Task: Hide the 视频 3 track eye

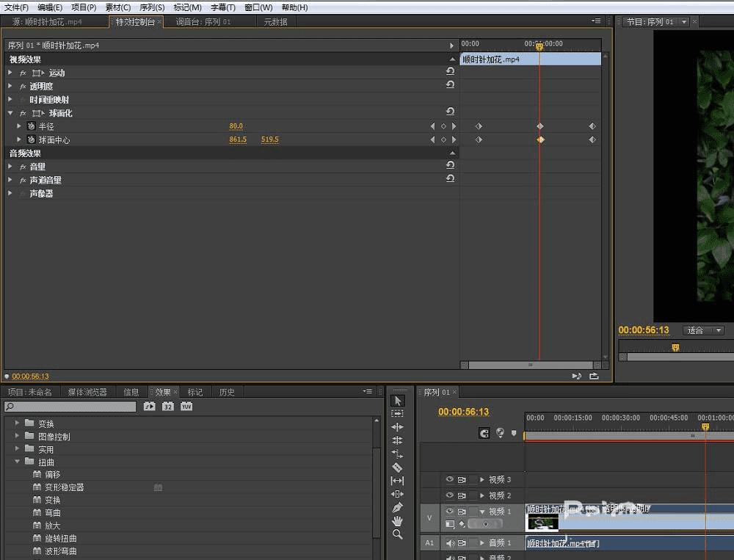Action: 450,479
